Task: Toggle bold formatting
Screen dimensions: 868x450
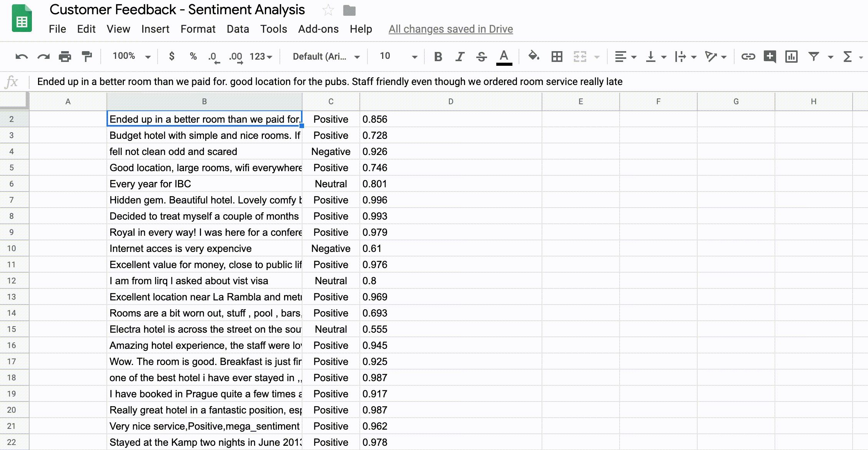Action: (438, 57)
